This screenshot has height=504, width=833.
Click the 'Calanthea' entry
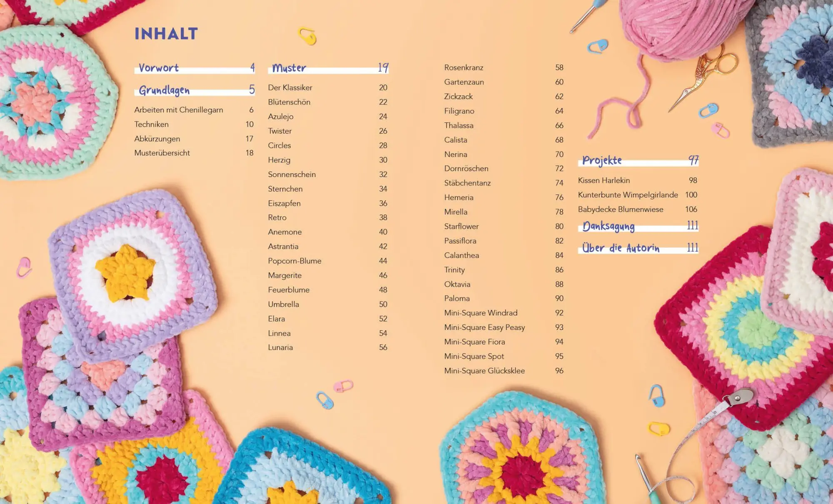[461, 255]
